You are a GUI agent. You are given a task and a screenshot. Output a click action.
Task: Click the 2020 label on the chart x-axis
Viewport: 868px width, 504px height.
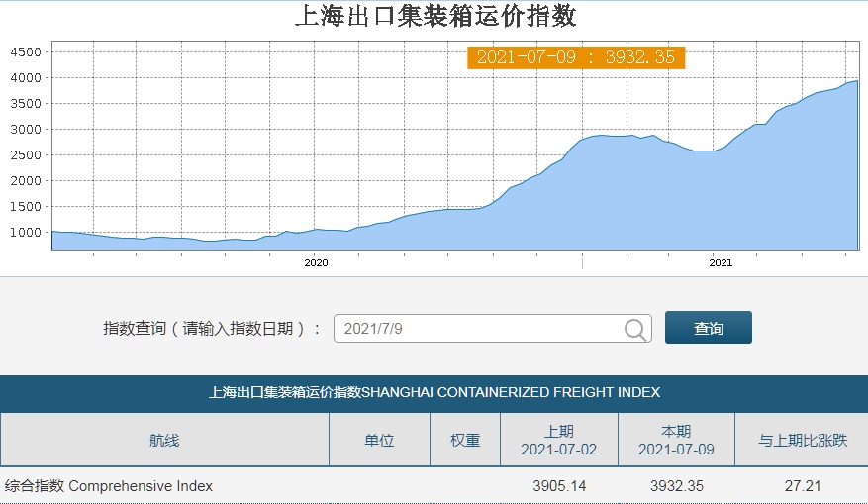pyautogui.click(x=316, y=262)
